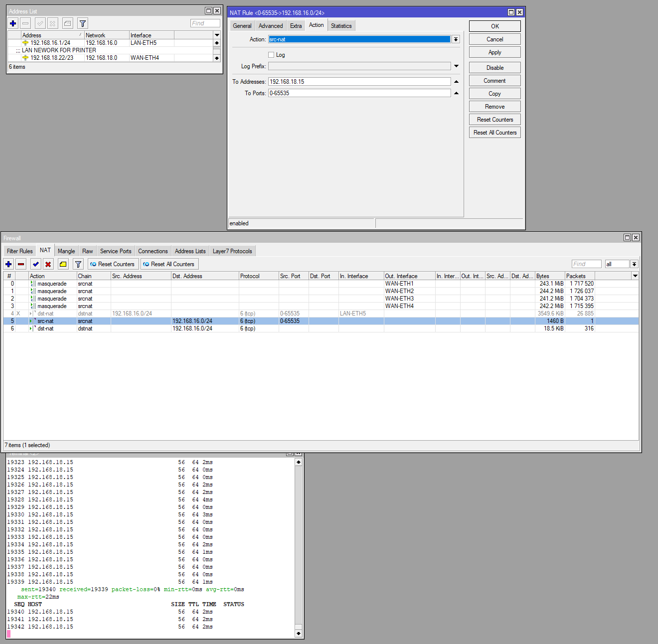Click the remove (minus) icon in Address List
Viewport: 658px width, 644px height.
[x=25, y=23]
